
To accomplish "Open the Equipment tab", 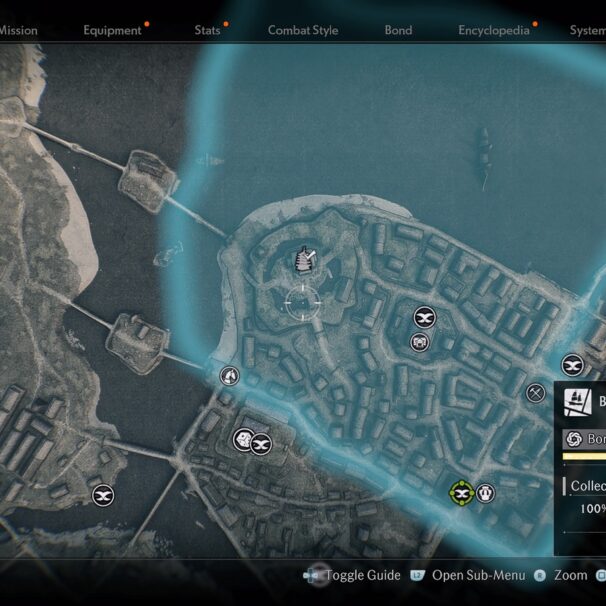I will coord(112,30).
